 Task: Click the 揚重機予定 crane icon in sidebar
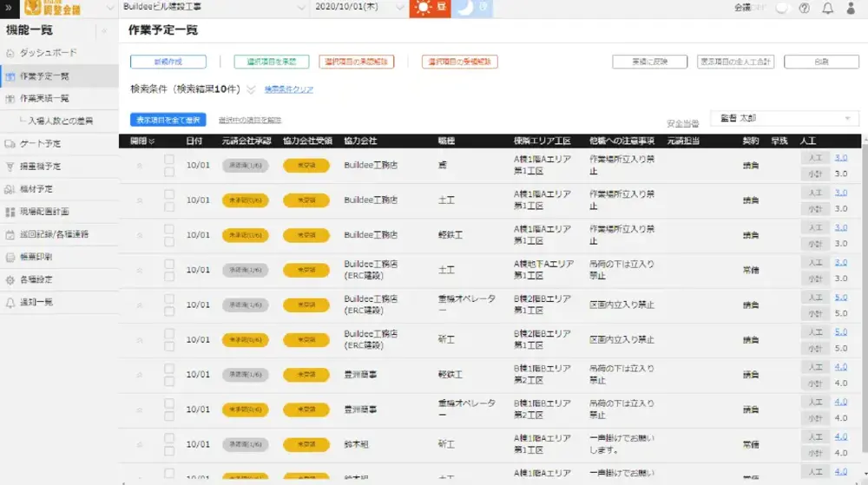pos(10,167)
